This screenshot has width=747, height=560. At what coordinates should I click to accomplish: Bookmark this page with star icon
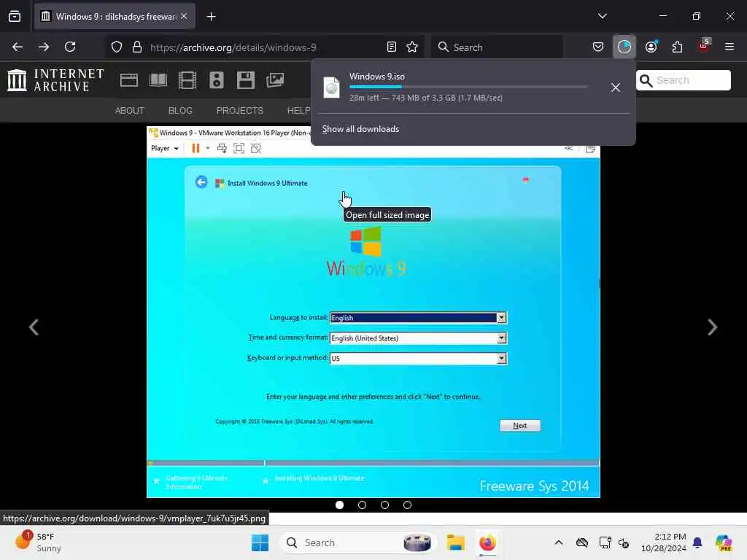pos(412,47)
